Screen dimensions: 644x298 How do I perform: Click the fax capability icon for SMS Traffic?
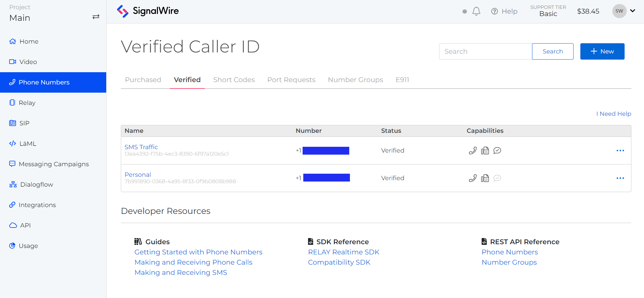point(485,151)
